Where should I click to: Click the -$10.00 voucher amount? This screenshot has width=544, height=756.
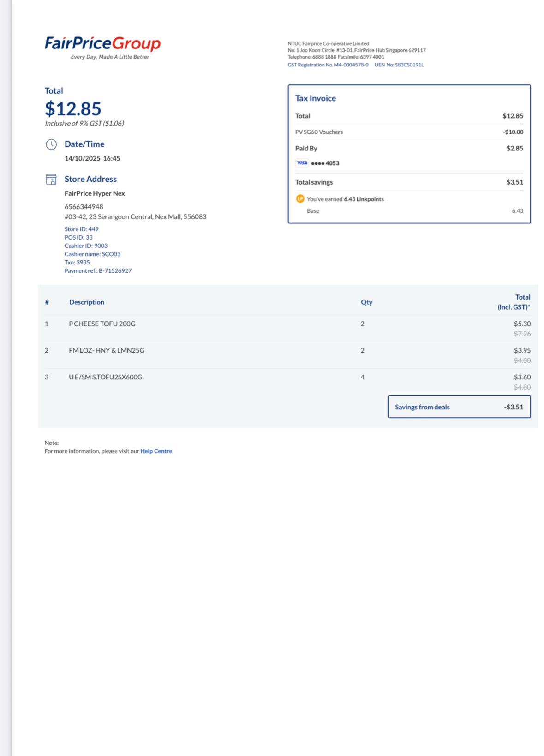[x=513, y=132]
